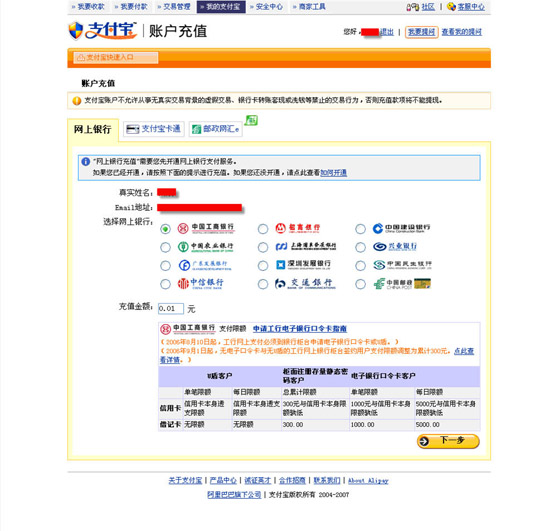Screen dimensions: 550x531
Task: Select the Shenzhen Development Bank radio button
Action: click(263, 266)
